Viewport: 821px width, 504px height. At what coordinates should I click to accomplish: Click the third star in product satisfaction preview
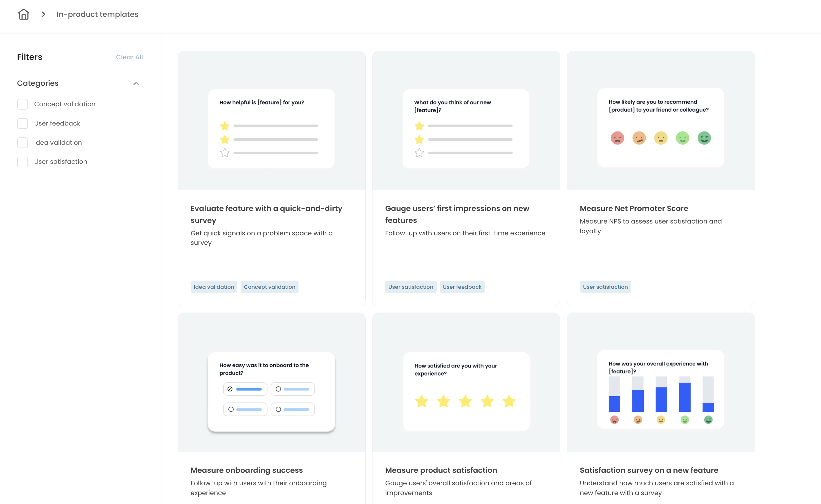pos(465,401)
